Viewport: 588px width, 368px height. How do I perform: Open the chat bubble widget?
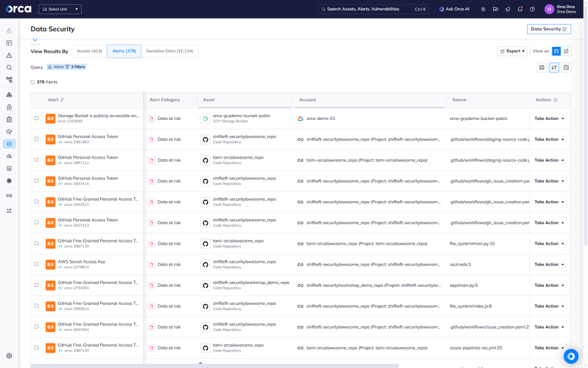click(571, 356)
